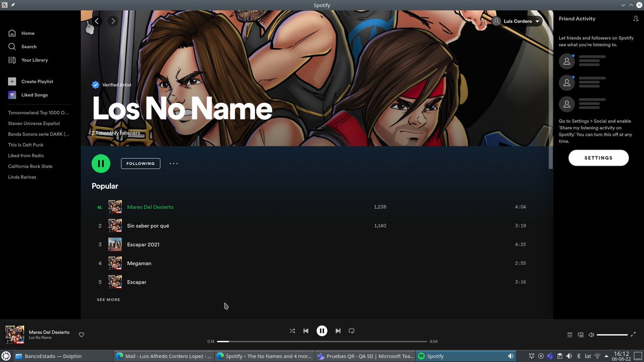The image size is (644, 362).
Task: Open the system tray volume icon
Action: coord(569,356)
